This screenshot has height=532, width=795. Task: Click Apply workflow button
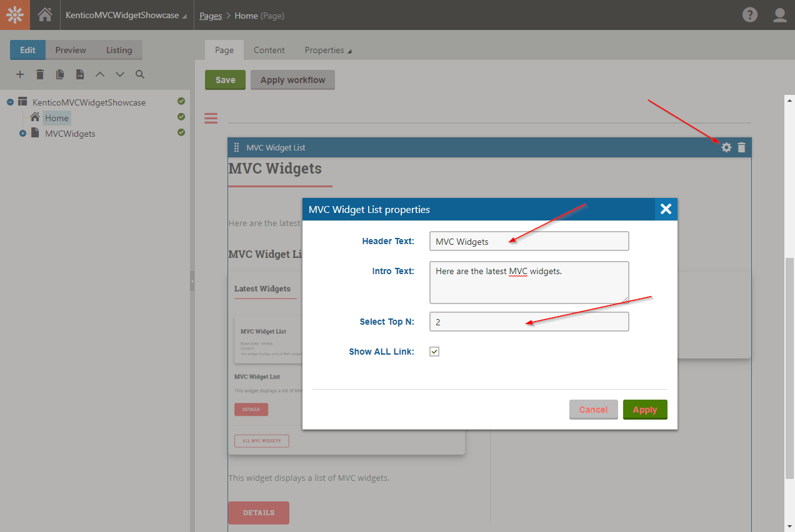(293, 80)
